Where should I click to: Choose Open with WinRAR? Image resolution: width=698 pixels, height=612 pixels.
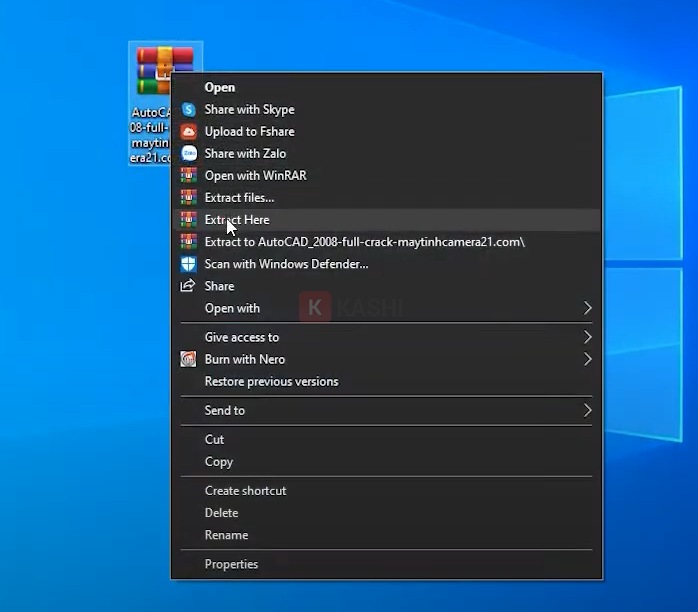coord(386,175)
